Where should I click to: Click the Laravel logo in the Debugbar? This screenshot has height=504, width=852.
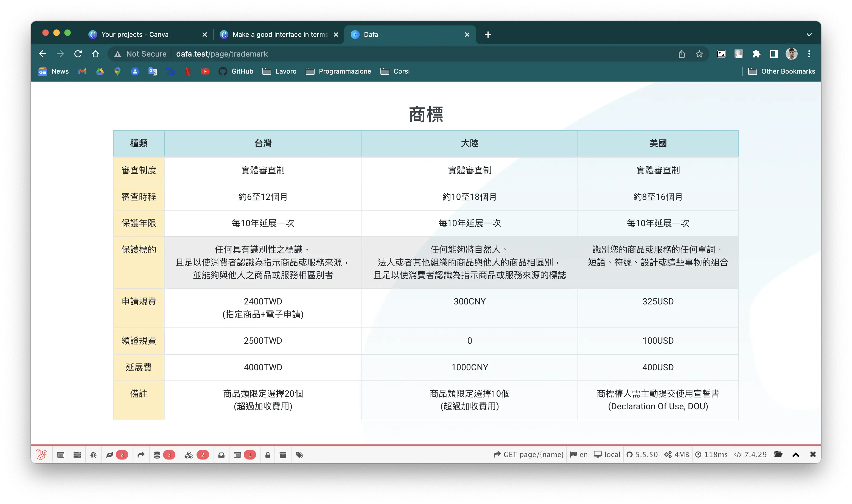(41, 454)
